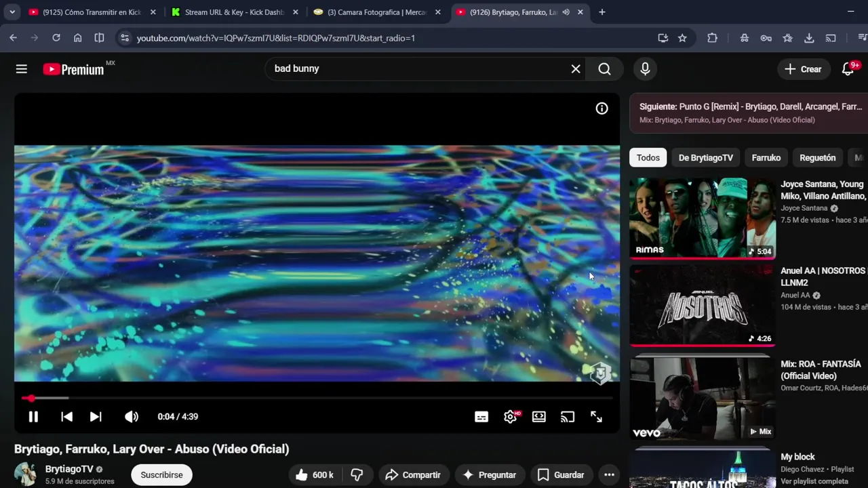Open Anuel AA NOSOTROS thumbnail
Screen dimensions: 868x488
[703, 305]
